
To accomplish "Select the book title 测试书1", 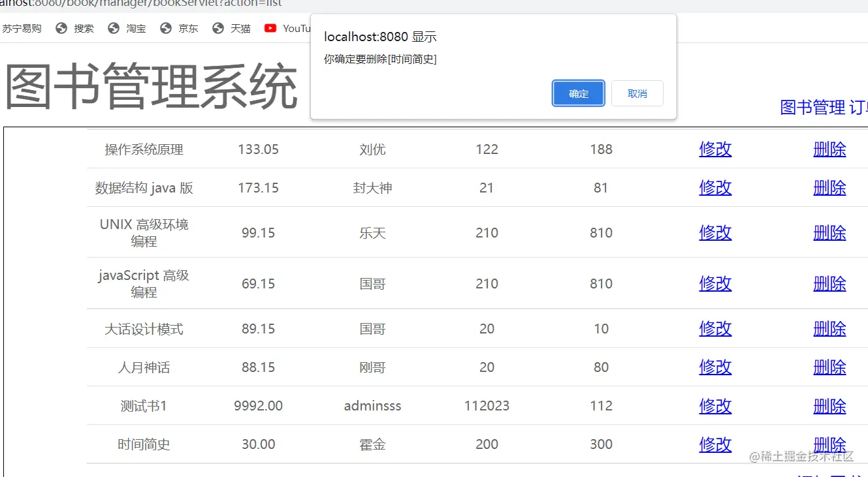I will [x=144, y=406].
